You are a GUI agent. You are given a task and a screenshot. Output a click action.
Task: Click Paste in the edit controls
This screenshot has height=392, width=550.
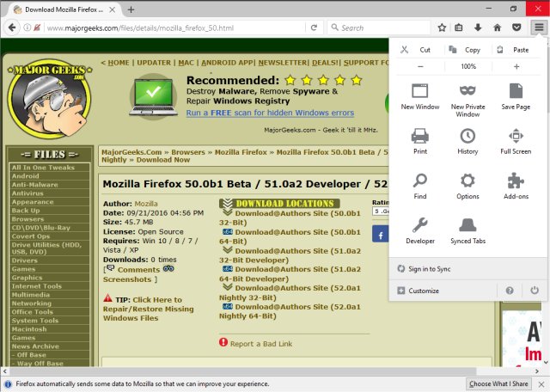(x=516, y=50)
